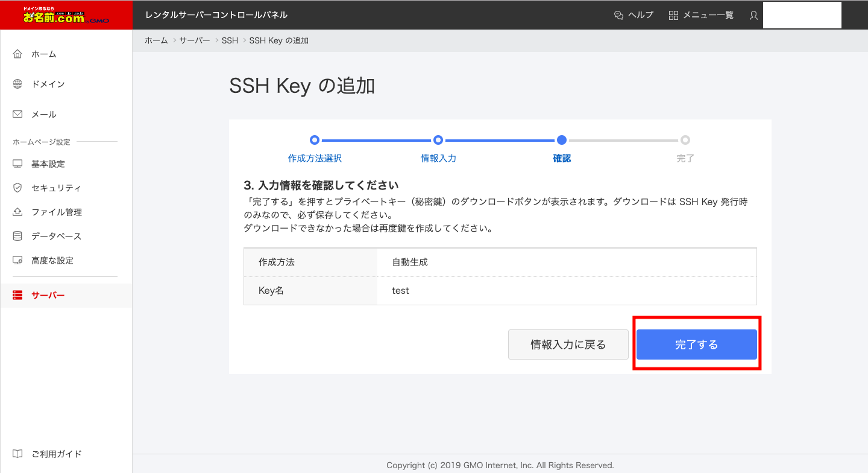Open the データベース cylinder icon
The height and width of the screenshot is (473, 868).
pyautogui.click(x=17, y=237)
